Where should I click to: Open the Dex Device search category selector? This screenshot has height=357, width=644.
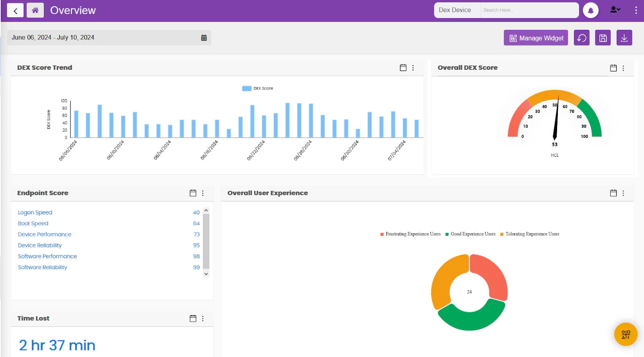pos(457,10)
